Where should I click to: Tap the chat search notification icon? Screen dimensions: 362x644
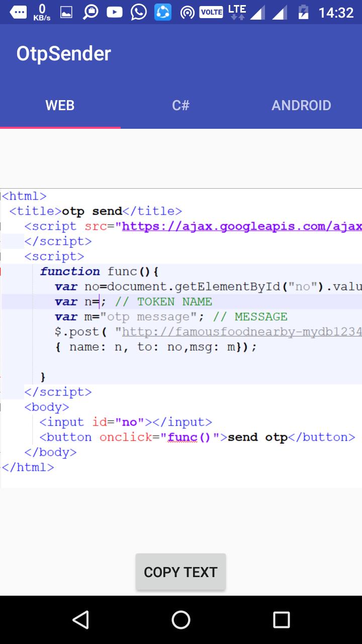[90, 12]
